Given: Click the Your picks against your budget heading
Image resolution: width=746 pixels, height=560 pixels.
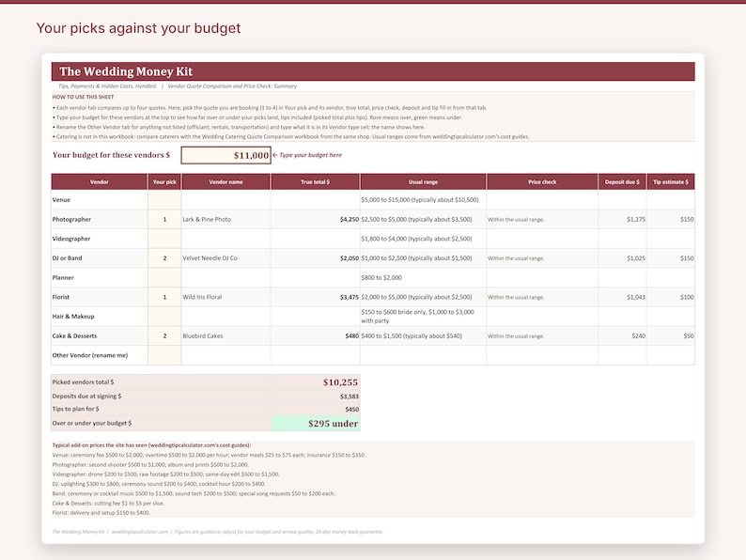Looking at the screenshot, I should 138,28.
